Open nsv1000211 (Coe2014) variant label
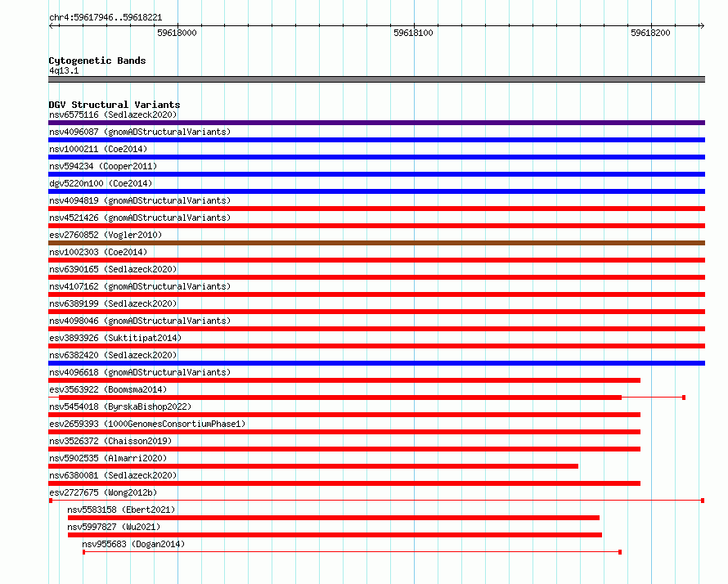This screenshot has height=584, width=728. [98, 149]
